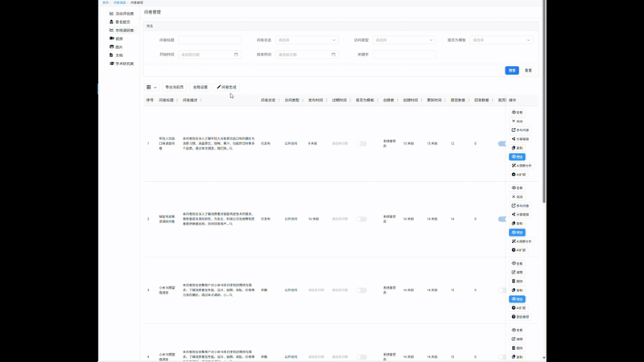Open calendar icon of 结束时间 field
The image size is (644, 362).
[333, 54]
